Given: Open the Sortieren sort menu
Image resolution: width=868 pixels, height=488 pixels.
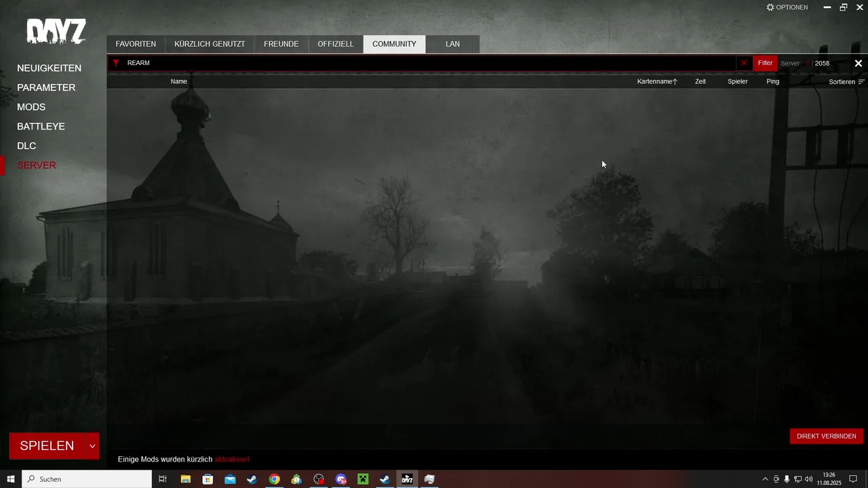Looking at the screenshot, I should tap(847, 81).
